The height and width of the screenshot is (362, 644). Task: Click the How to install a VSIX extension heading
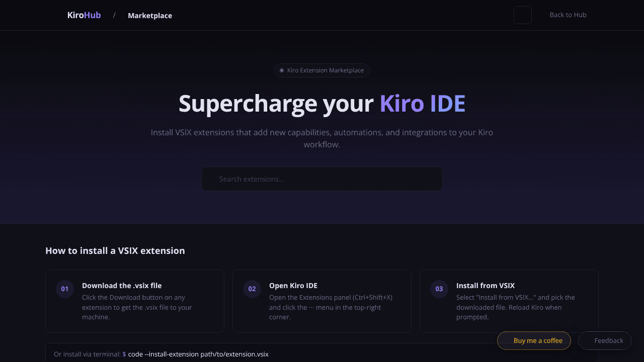[x=115, y=250]
